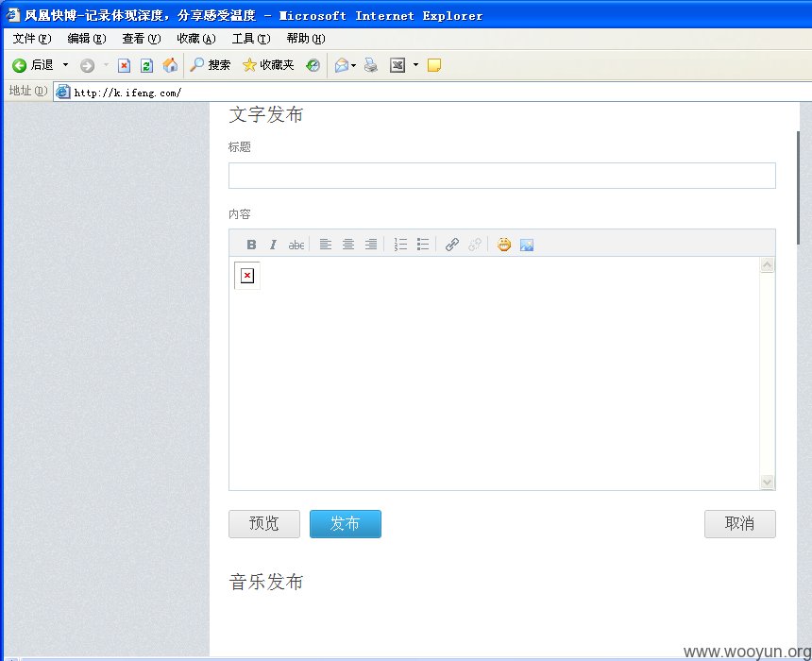Open the History icon in toolbar
This screenshot has width=812, height=661.
pos(313,65)
